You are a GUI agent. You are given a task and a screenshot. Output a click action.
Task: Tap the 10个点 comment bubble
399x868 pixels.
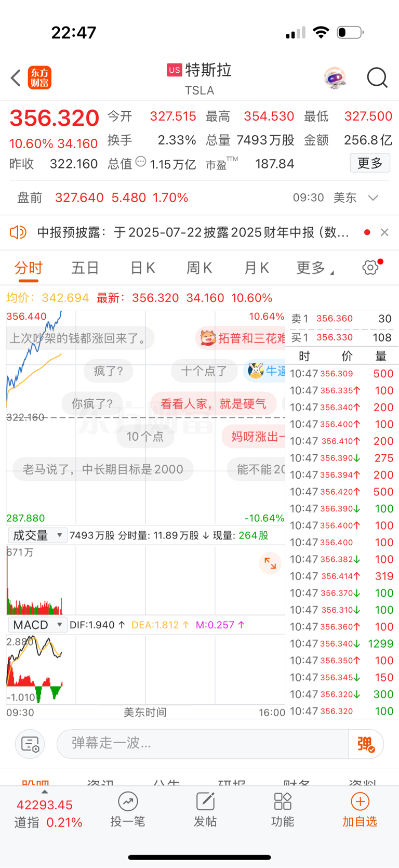coord(145,436)
